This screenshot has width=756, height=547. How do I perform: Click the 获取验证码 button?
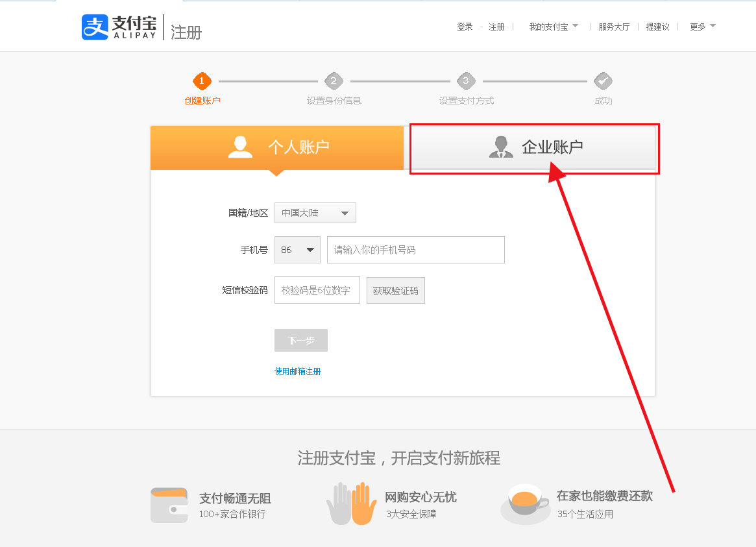395,290
